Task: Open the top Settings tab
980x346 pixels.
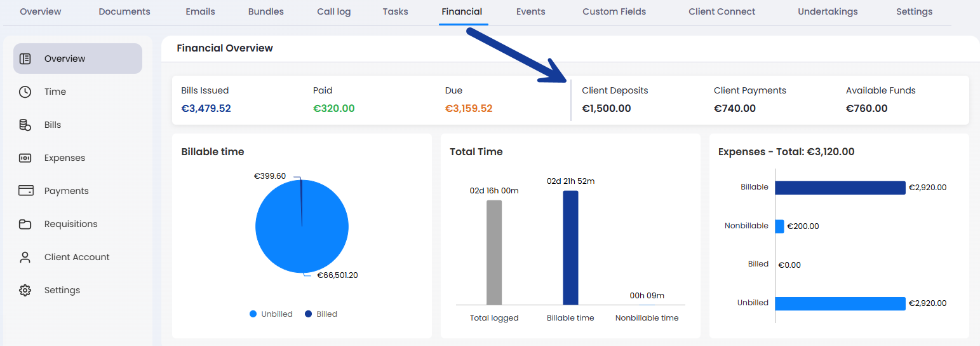Action: [915, 11]
